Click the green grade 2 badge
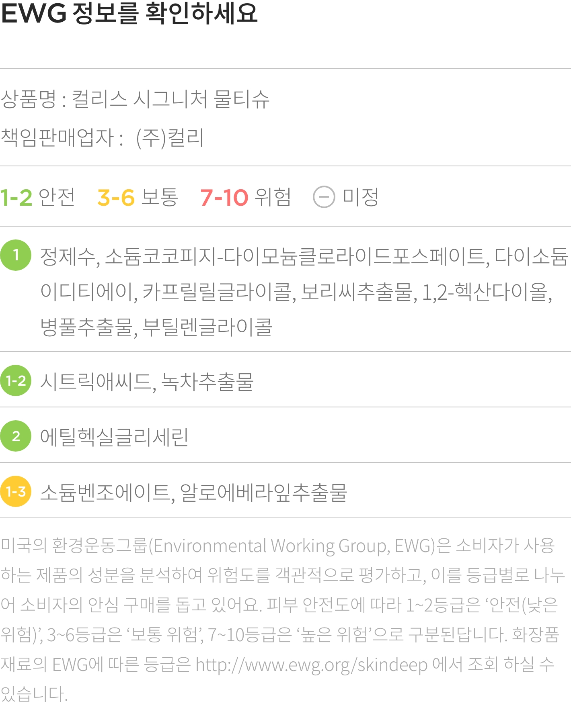 [16, 436]
